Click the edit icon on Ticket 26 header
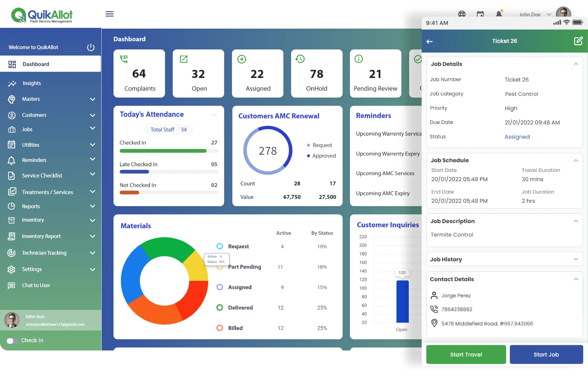Image resolution: width=588 pixels, height=377 pixels. tap(579, 41)
